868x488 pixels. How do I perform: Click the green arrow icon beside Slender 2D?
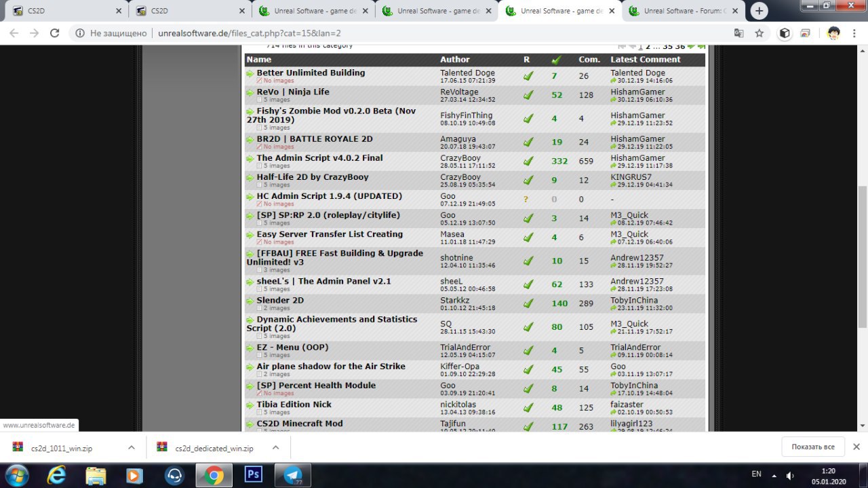[x=250, y=301]
